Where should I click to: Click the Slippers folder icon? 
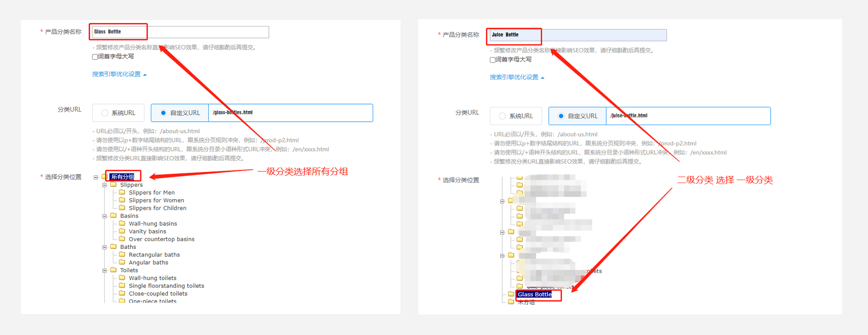tap(113, 184)
